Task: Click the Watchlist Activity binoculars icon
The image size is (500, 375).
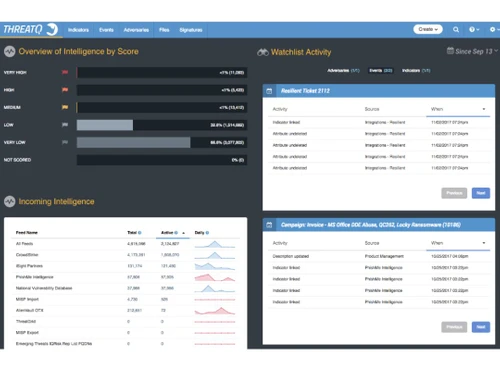Action: [263, 52]
